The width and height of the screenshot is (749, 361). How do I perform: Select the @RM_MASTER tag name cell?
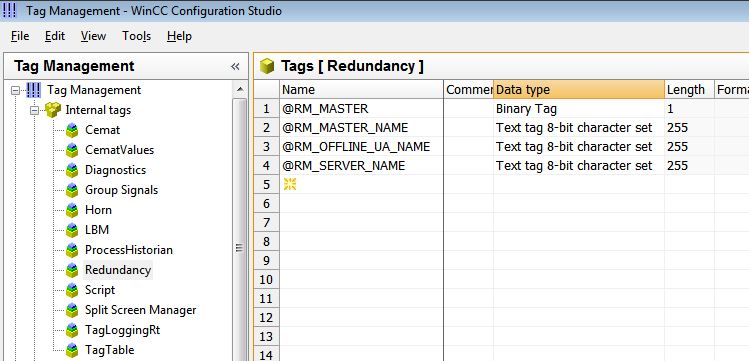(362, 109)
